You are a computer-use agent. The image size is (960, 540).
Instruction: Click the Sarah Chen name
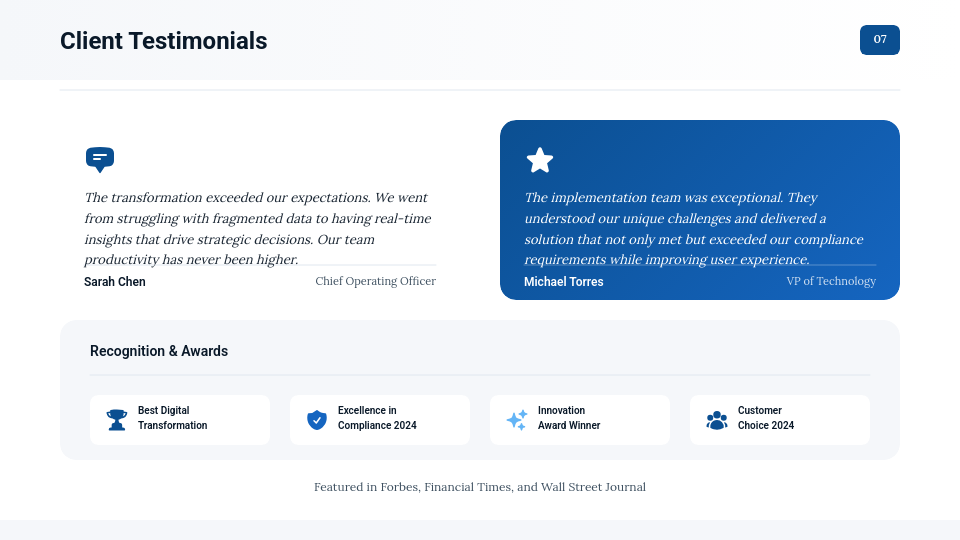115,282
